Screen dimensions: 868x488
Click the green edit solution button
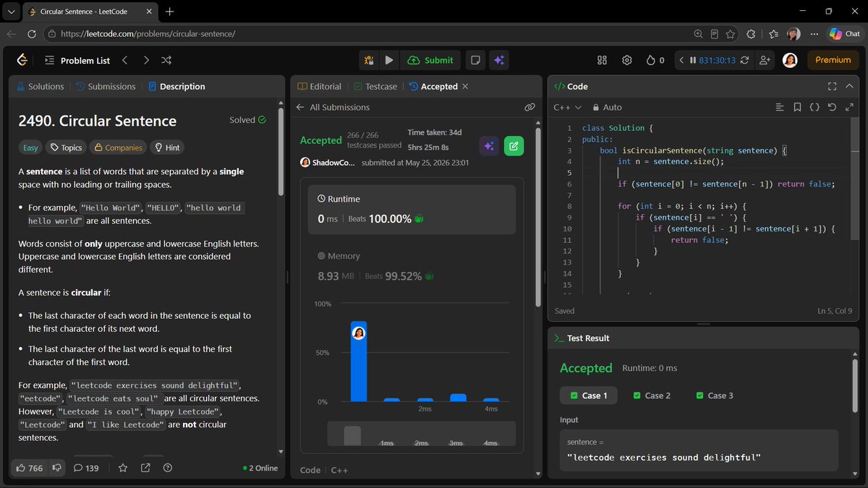514,146
